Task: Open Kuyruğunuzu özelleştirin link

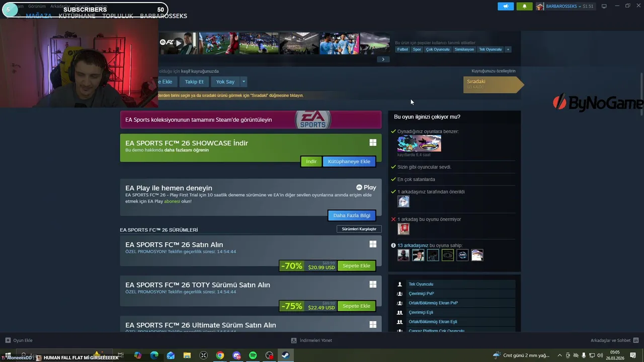Action: [x=494, y=71]
